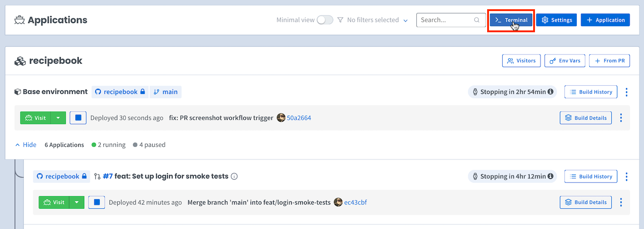Open Settings from the header

coord(556,20)
